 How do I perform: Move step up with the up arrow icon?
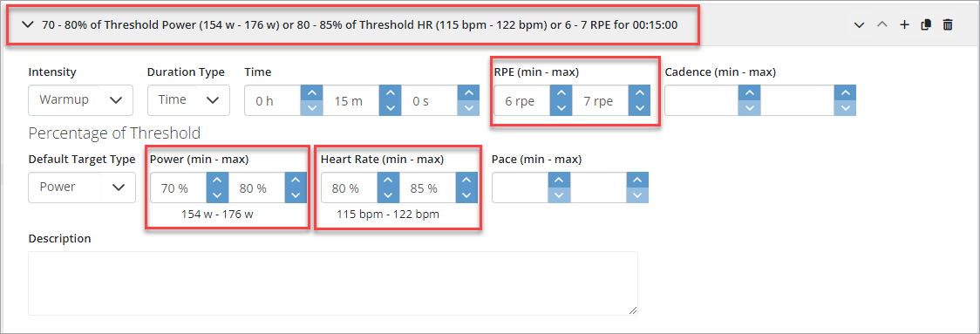881,25
